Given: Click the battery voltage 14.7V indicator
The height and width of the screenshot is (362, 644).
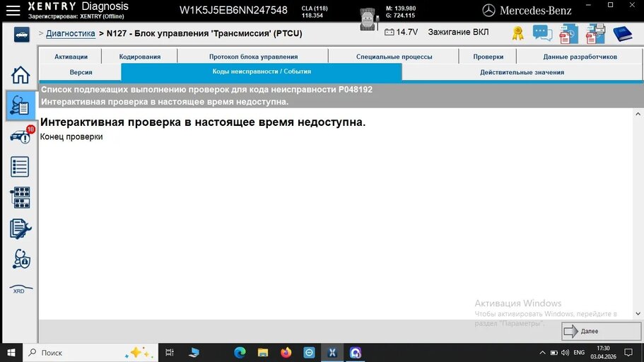Looking at the screenshot, I should [402, 32].
